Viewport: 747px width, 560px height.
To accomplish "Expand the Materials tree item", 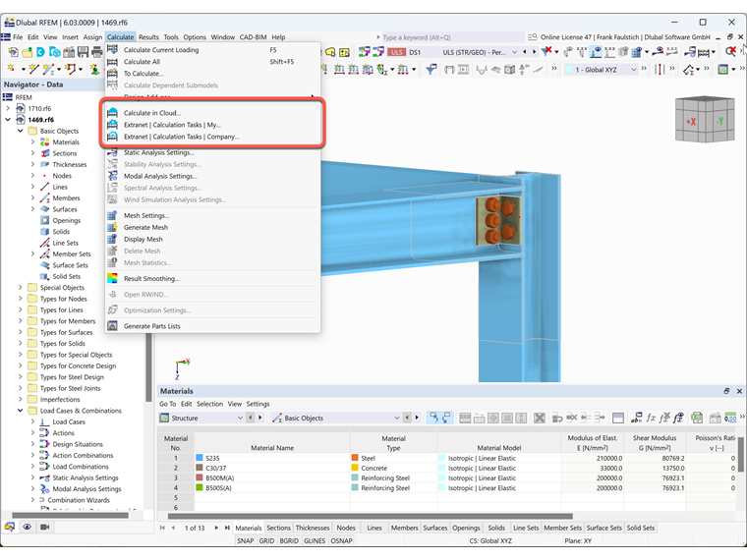I will pyautogui.click(x=32, y=141).
